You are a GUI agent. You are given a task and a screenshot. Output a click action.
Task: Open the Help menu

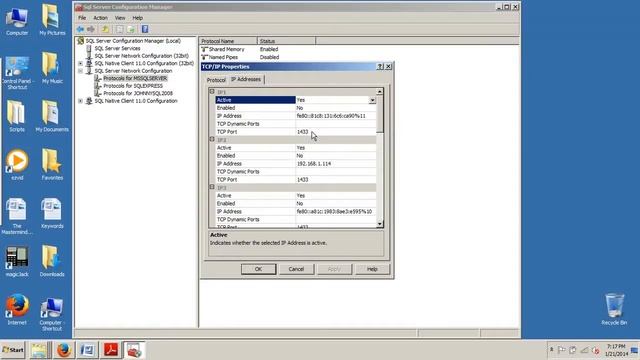point(138,18)
